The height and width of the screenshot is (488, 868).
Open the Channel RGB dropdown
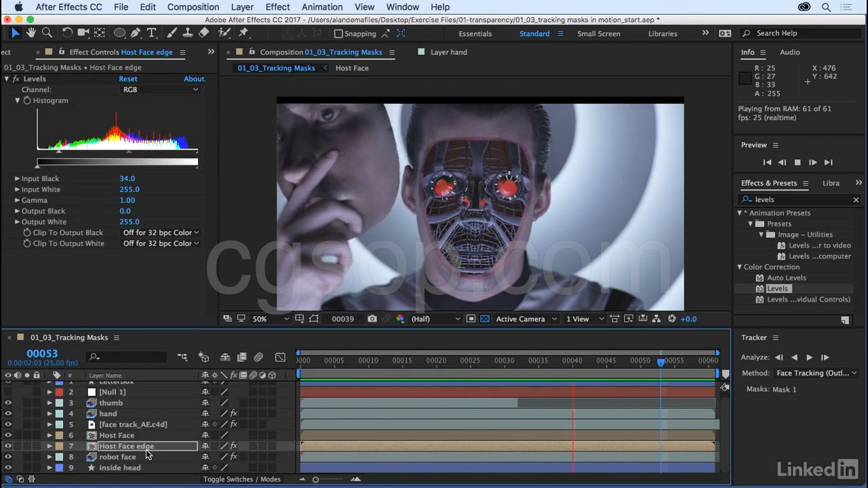pos(160,89)
